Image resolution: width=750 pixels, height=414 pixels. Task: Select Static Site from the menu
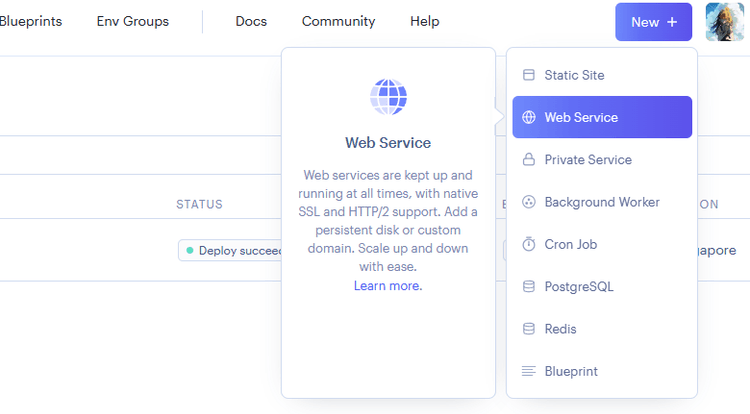pos(574,75)
